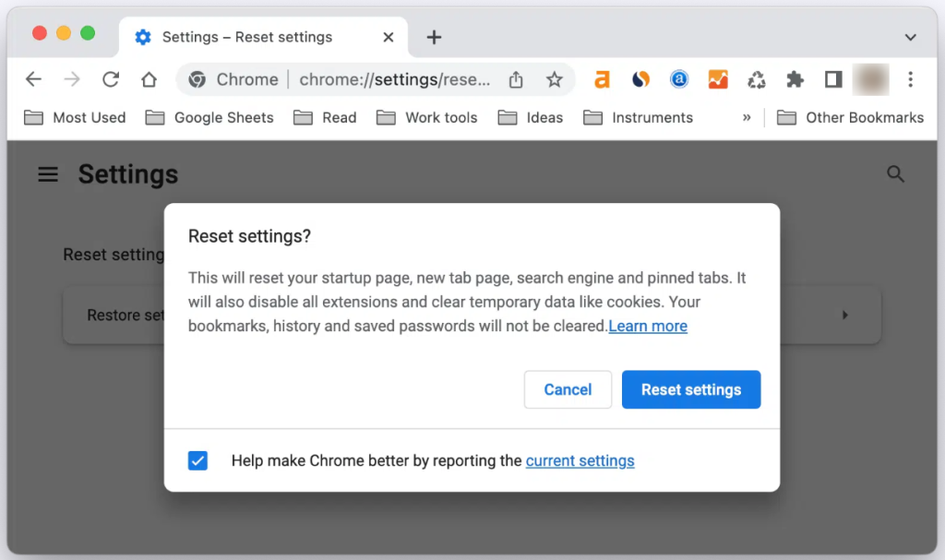Screen dimensions: 945x560
Task: Open the orange chart extension icon
Action: [718, 79]
